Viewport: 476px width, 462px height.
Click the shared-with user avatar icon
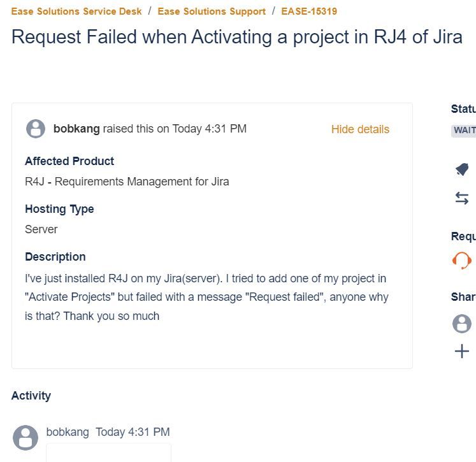(x=462, y=324)
